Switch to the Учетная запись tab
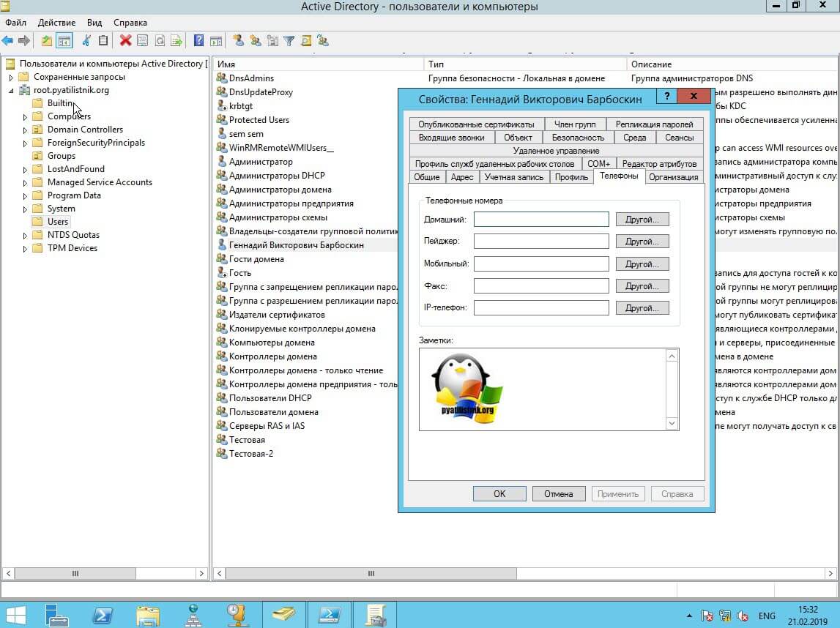Viewport: 840px width, 628px height. point(514,177)
